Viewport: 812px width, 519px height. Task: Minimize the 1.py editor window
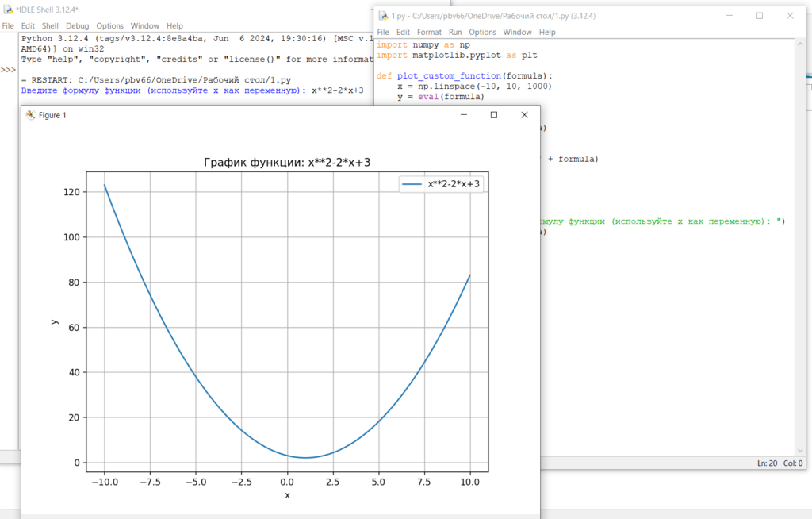point(730,16)
